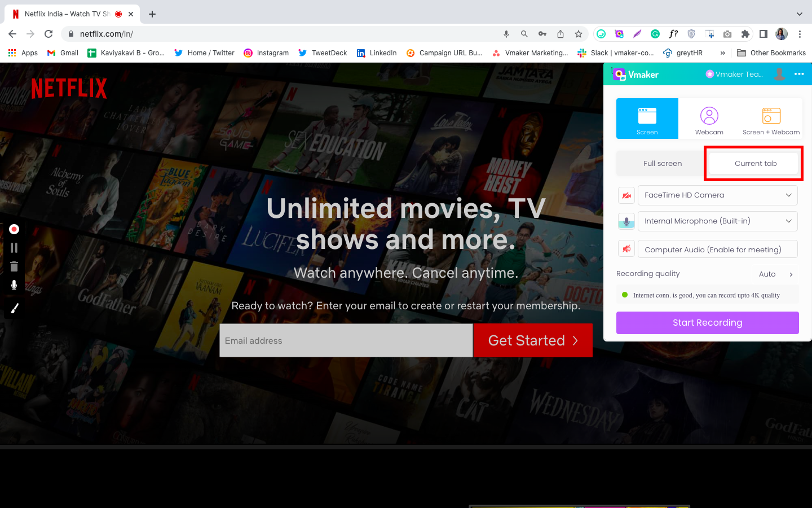Open the greytHR bookmark

[683, 53]
